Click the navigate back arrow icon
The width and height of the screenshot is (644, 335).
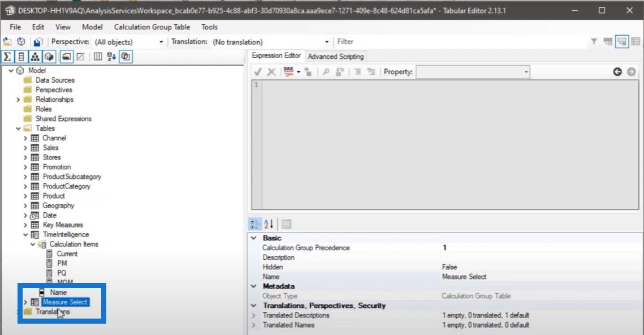pos(617,72)
